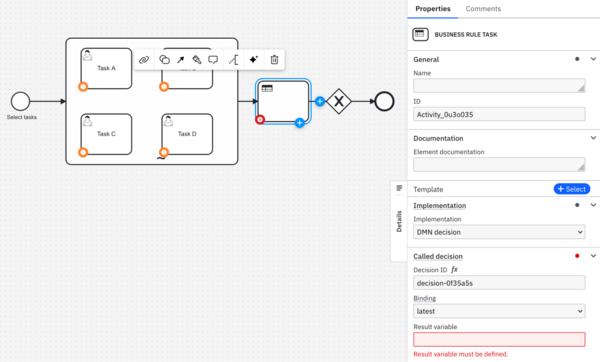Open the Details side panel tab
Screen dimensions: 600x362
click(399, 221)
